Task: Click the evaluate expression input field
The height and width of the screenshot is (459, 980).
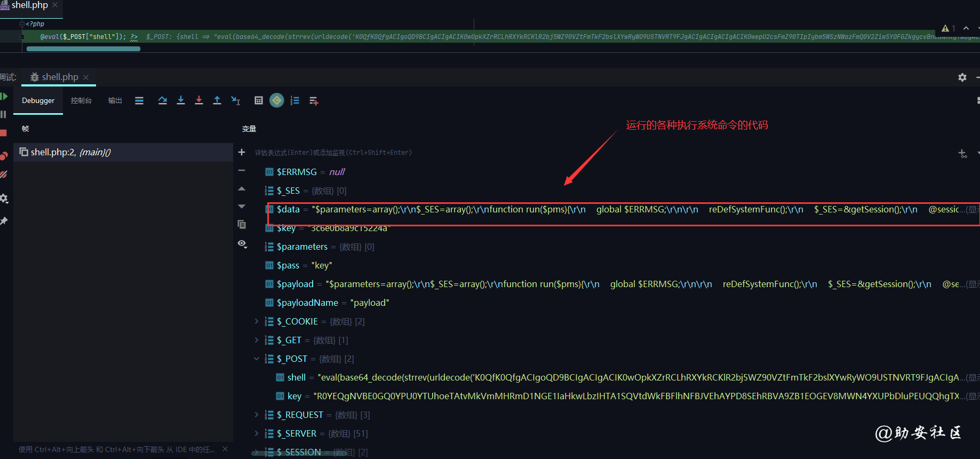Action: pyautogui.click(x=602, y=153)
